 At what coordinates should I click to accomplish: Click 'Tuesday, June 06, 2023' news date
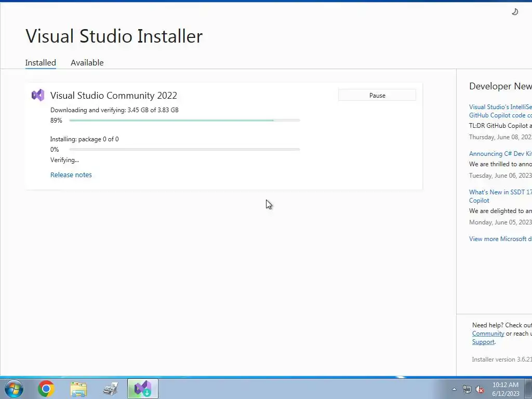[500, 176]
